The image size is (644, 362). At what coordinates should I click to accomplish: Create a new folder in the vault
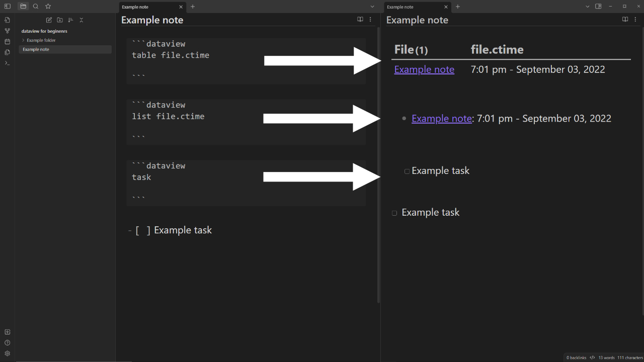pyautogui.click(x=59, y=20)
